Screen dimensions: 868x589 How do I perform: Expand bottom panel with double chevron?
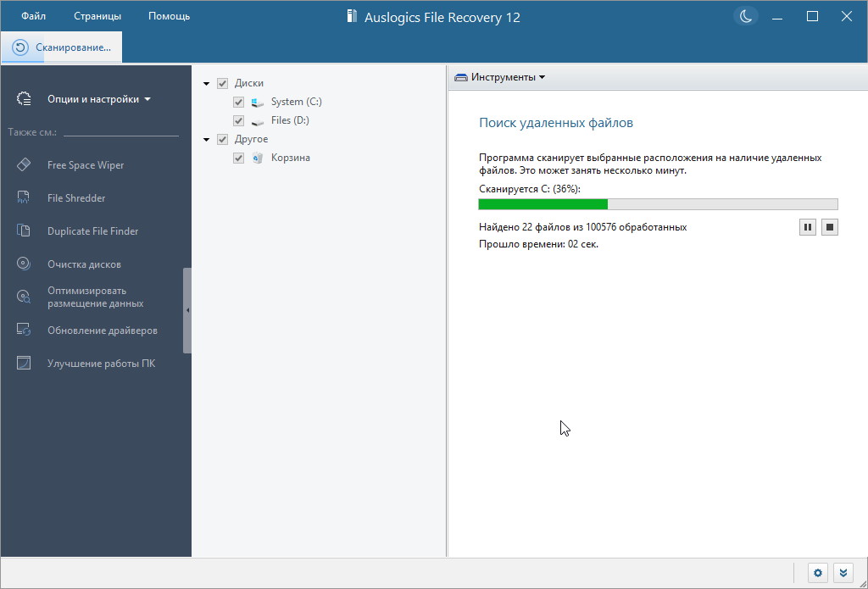843,573
